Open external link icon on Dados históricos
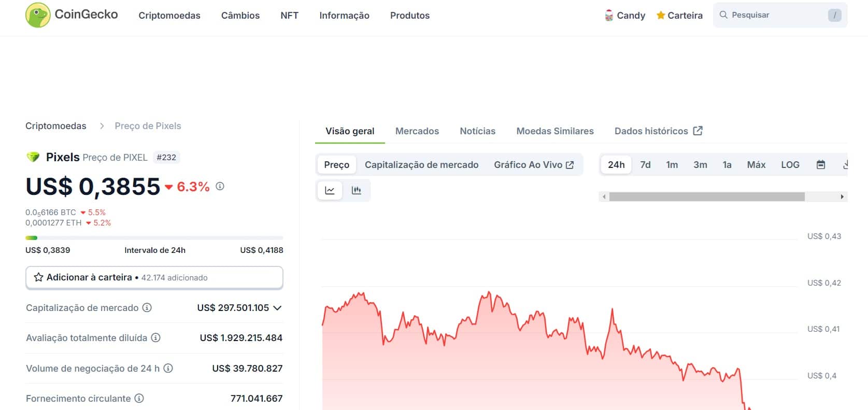This screenshot has height=410, width=868. [x=698, y=131]
